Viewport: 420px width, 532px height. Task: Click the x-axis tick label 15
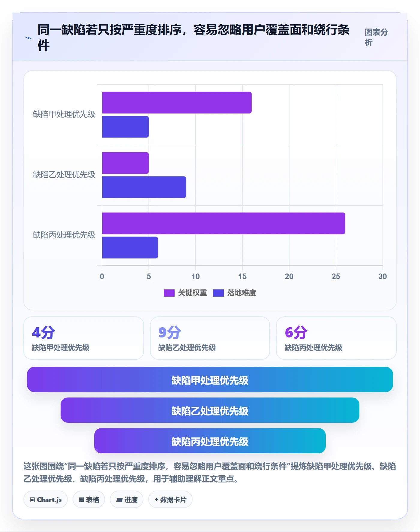tap(242, 277)
